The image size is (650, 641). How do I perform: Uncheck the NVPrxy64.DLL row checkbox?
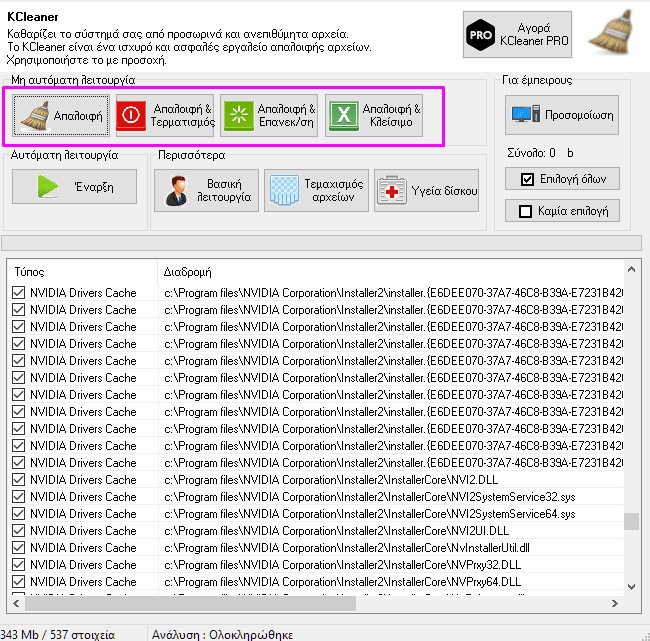[x=18, y=582]
